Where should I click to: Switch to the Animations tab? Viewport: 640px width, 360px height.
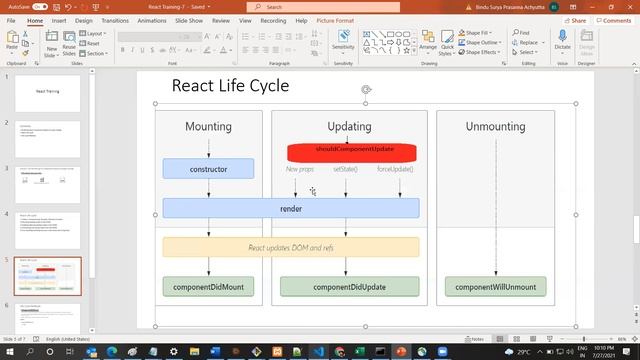152,20
